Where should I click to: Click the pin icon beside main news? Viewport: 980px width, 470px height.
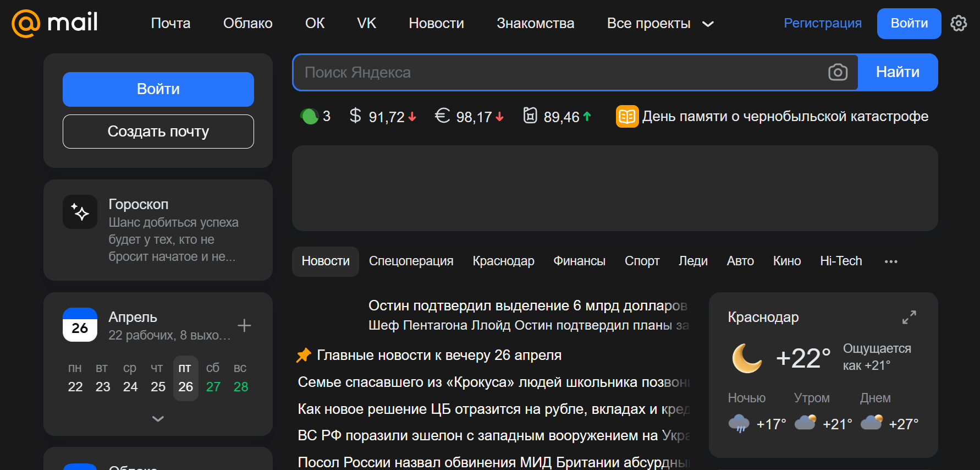(x=304, y=355)
